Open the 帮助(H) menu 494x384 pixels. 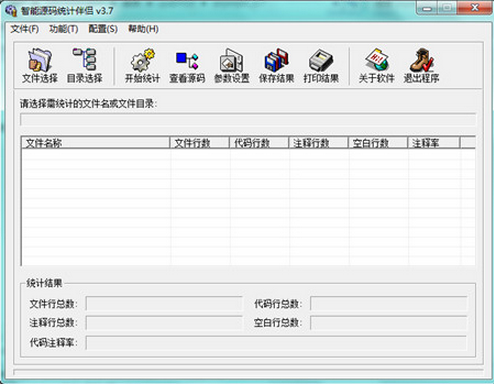[x=143, y=29]
